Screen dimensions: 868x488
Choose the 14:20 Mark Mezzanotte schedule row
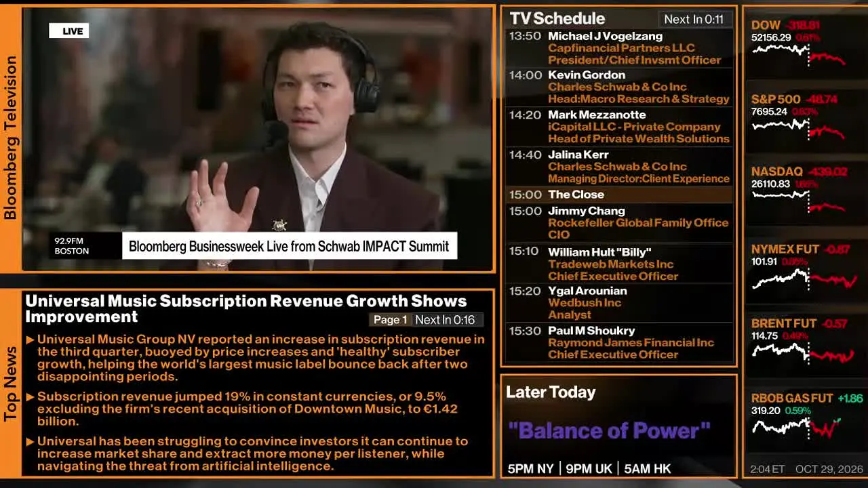pyautogui.click(x=620, y=127)
